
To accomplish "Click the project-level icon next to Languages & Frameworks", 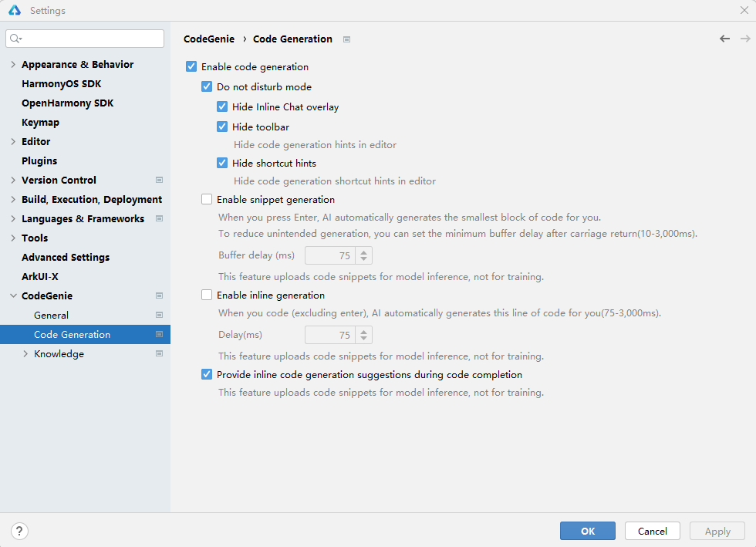I will [159, 219].
